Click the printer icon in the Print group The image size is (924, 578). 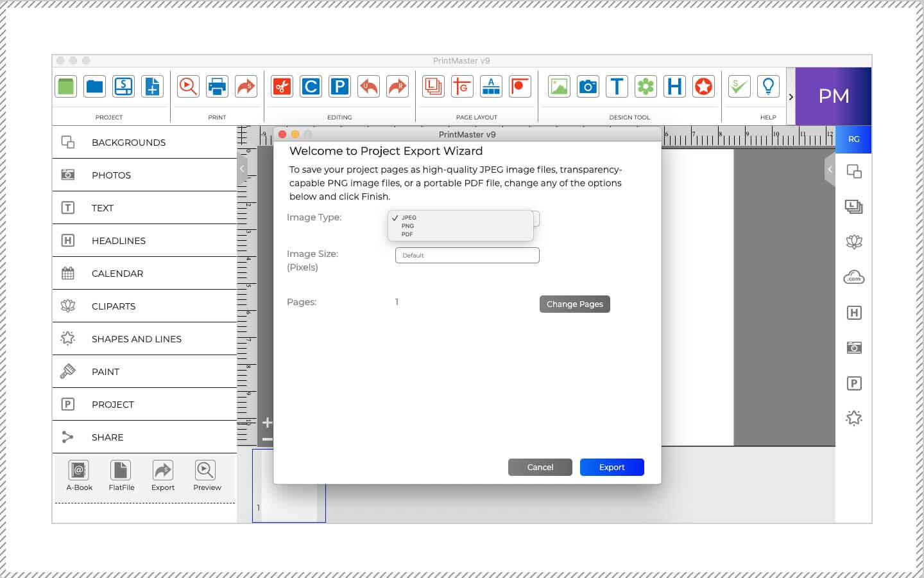coord(217,86)
